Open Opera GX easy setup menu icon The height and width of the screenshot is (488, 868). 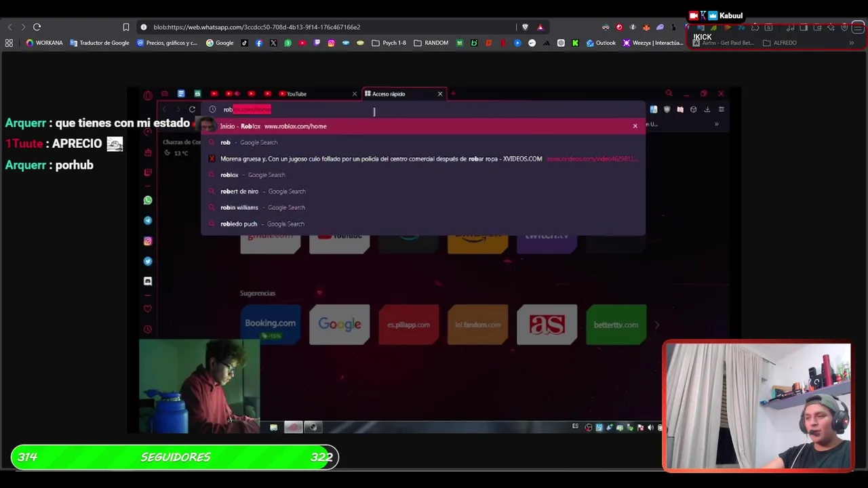click(721, 109)
